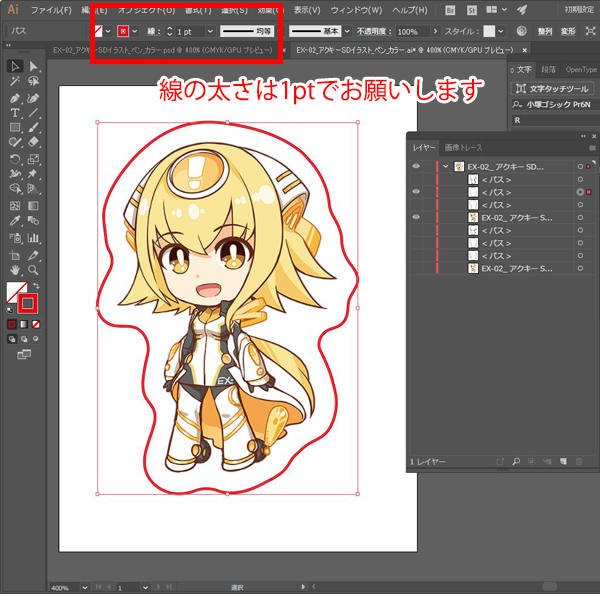The image size is (600, 594).
Task: Hide the top EX-02_アクキー SD layer
Action: [x=416, y=166]
